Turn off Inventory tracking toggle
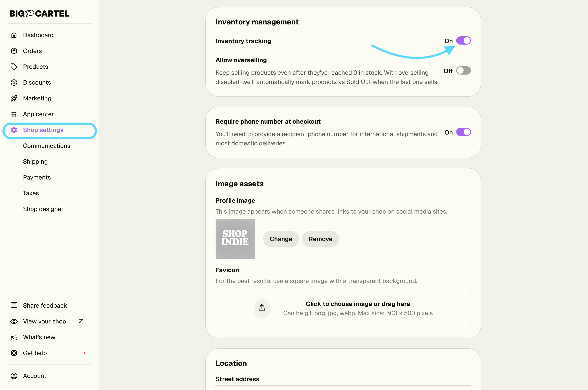This screenshot has height=390, width=588. coord(463,40)
